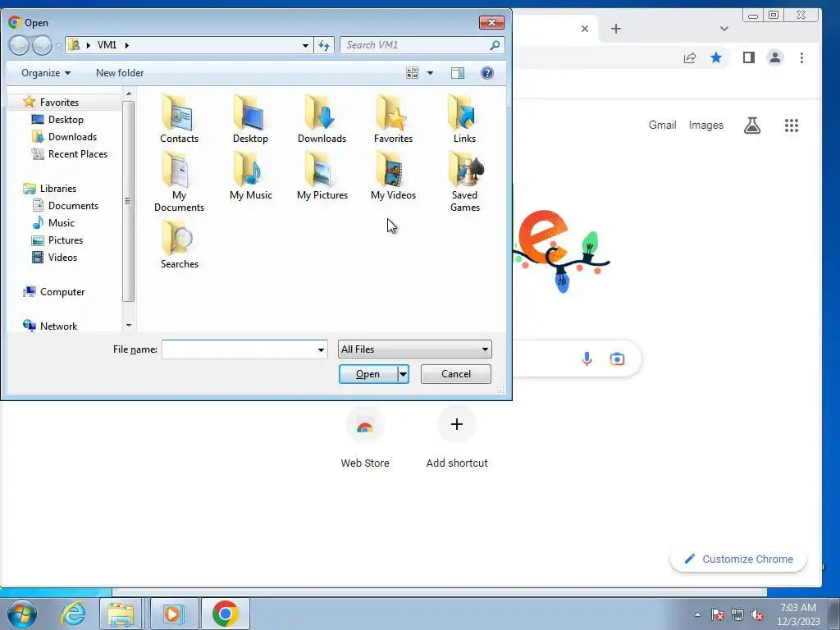Open Internet Explorer from taskbar
Screen dimensions: 840x630
[x=73, y=614]
